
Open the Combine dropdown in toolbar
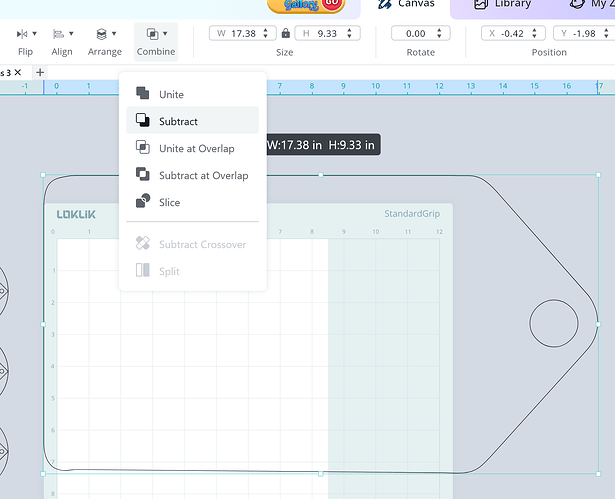(155, 40)
